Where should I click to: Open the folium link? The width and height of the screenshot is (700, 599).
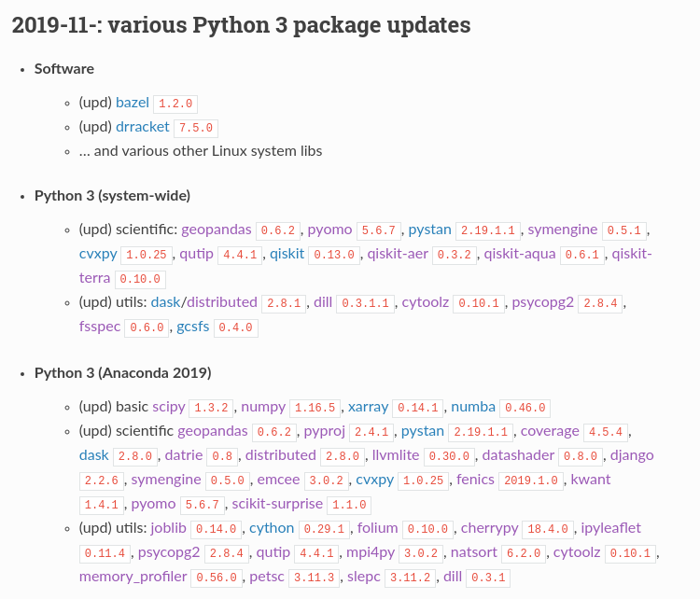pyautogui.click(x=378, y=527)
